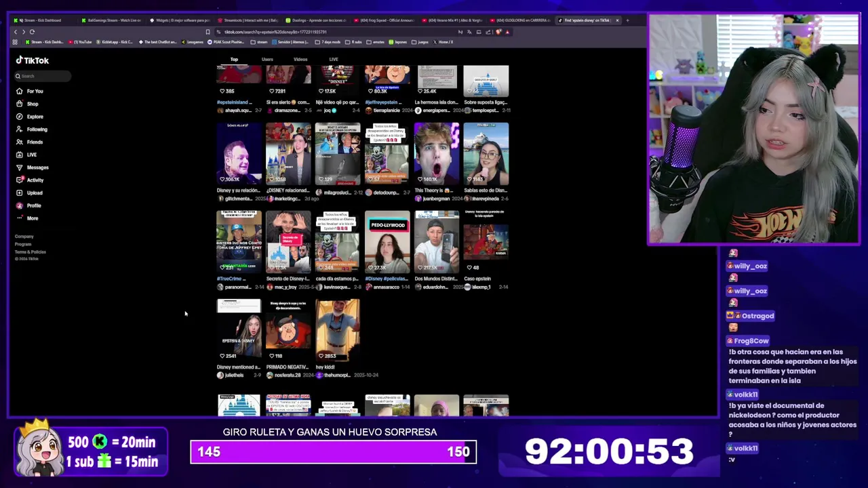
Task: Open Home / X bookmark
Action: [x=443, y=42]
